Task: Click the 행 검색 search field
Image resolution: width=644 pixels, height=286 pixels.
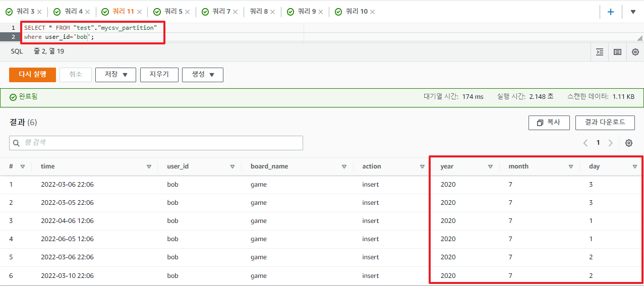Action: (156, 143)
